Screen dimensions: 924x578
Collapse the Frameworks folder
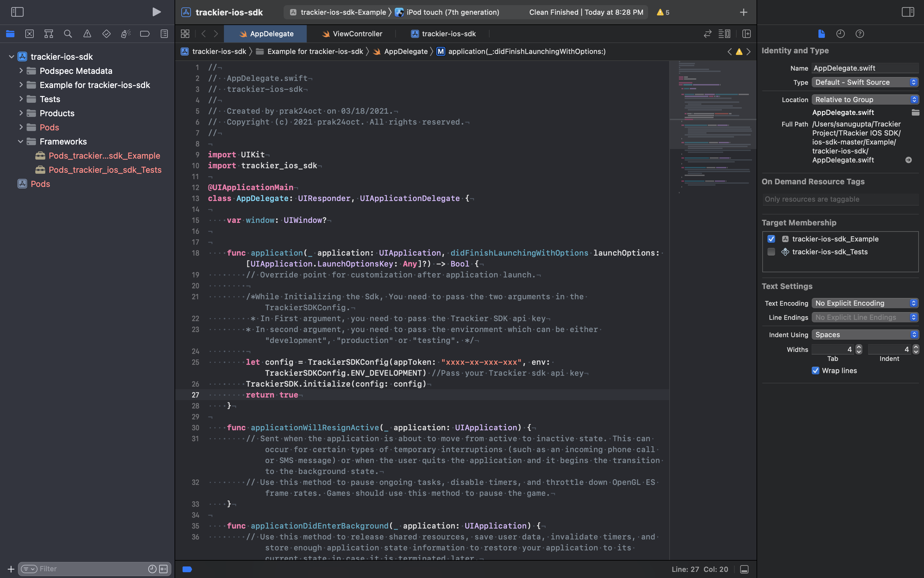tap(21, 141)
